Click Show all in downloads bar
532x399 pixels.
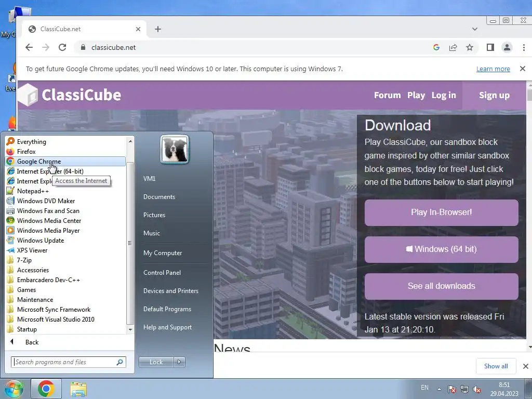(496, 366)
